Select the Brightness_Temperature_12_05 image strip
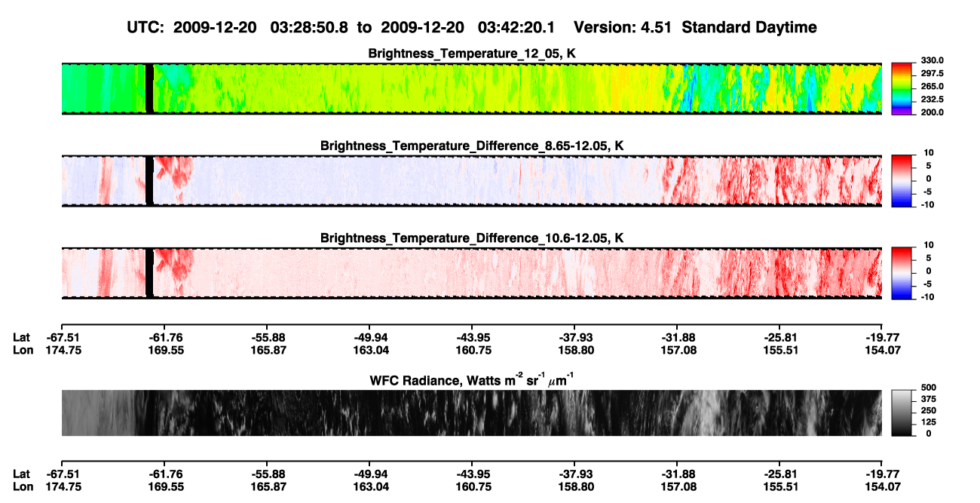This screenshot has width=980, height=503. [471, 88]
